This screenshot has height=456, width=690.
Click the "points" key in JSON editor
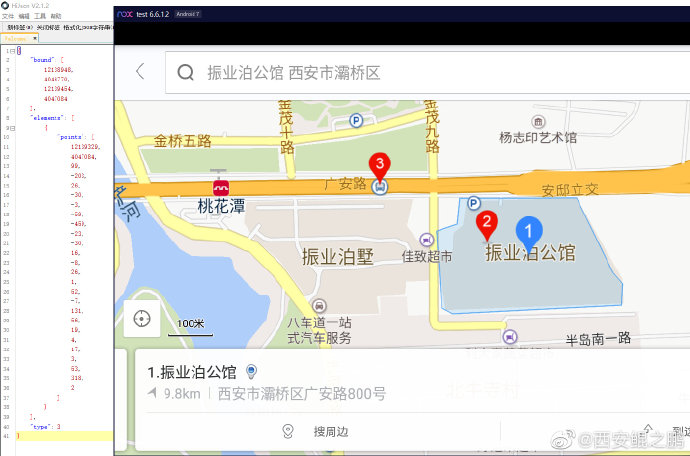71,137
